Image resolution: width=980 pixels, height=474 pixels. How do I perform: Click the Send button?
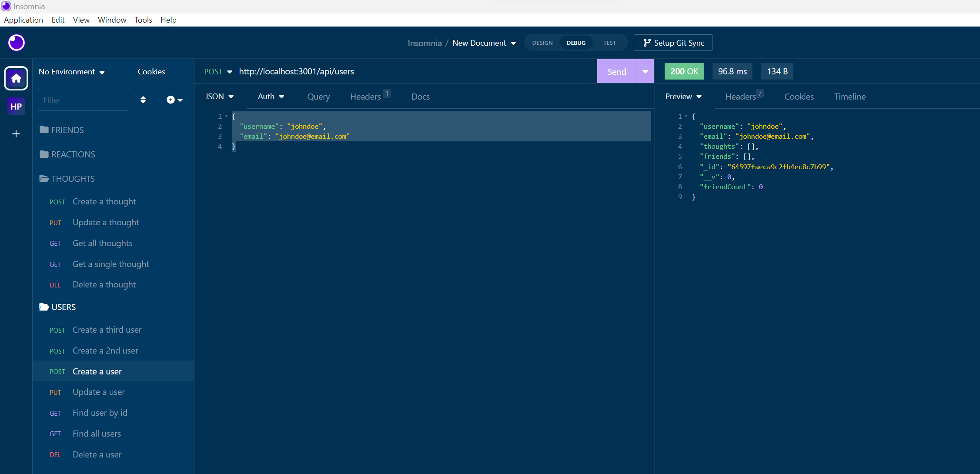click(616, 71)
